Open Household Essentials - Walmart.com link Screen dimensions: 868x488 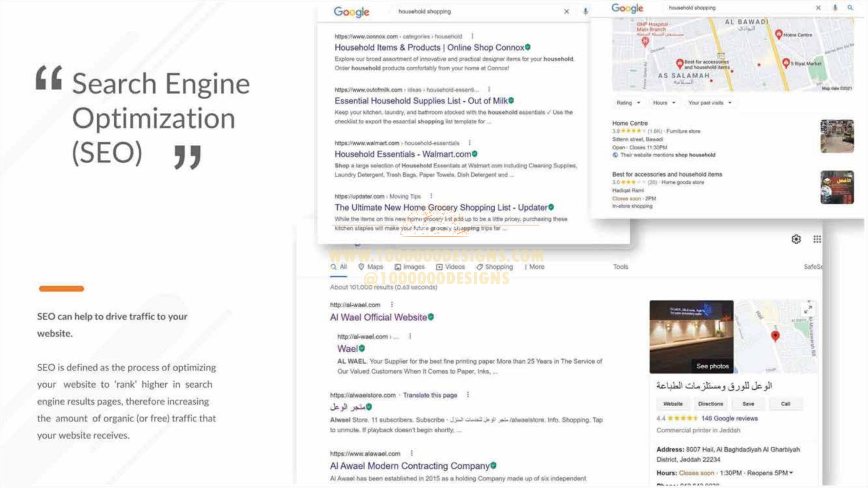tap(403, 154)
